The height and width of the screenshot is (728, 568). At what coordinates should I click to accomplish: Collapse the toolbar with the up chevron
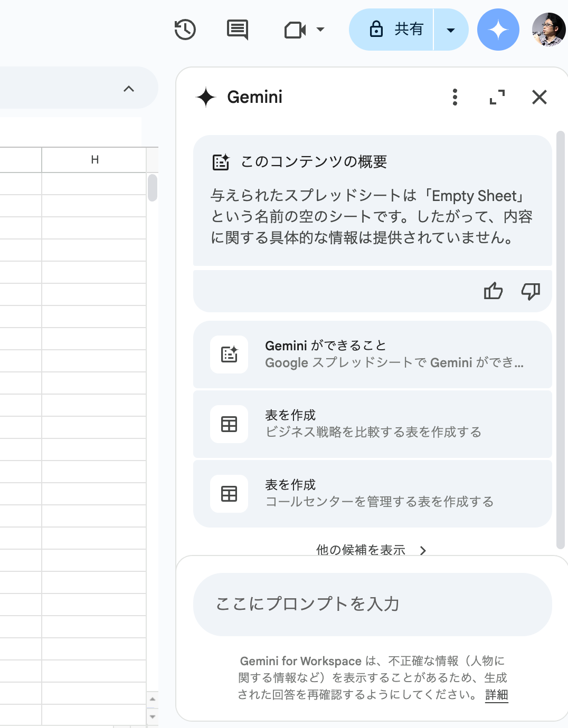(x=129, y=89)
